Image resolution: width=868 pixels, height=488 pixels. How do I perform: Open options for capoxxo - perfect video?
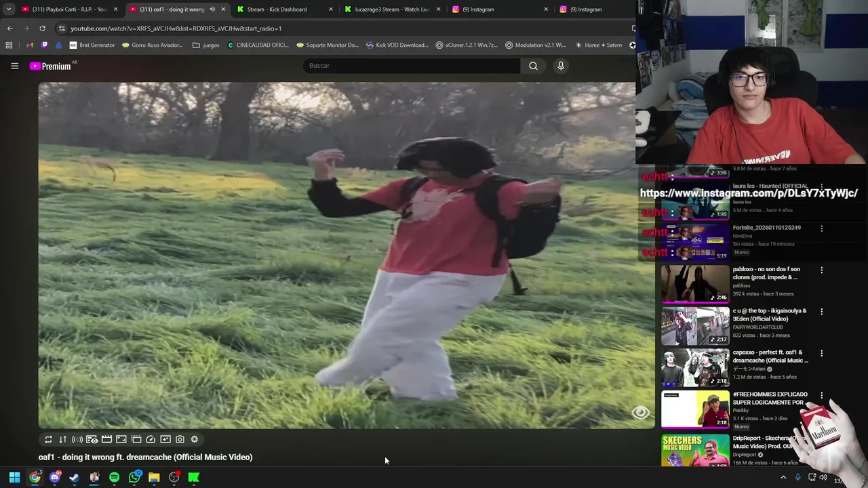click(x=821, y=353)
